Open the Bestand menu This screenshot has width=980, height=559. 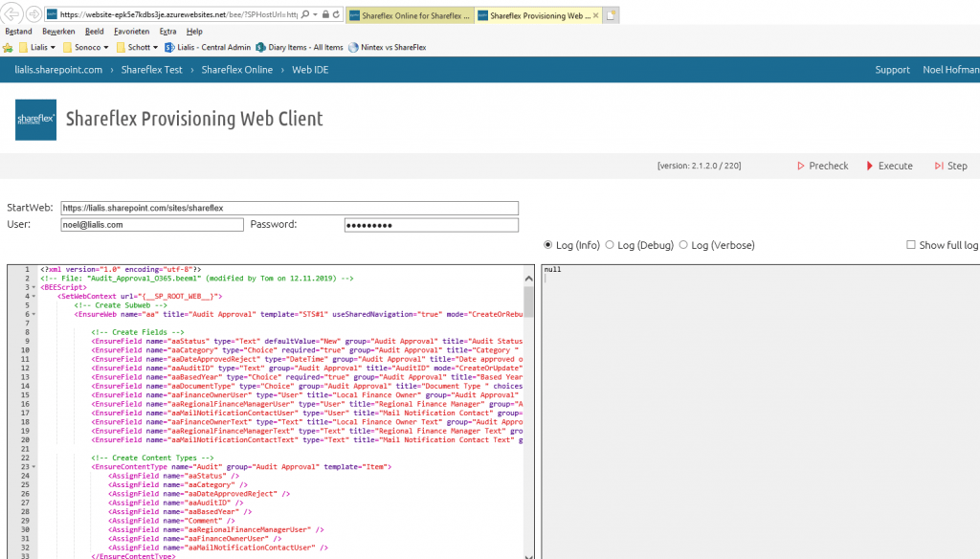[18, 32]
